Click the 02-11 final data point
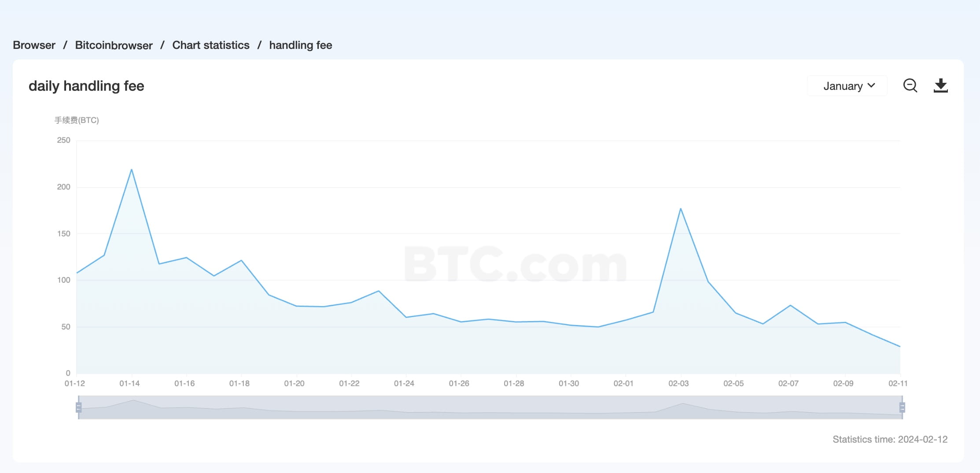The width and height of the screenshot is (980, 473). pos(900,347)
